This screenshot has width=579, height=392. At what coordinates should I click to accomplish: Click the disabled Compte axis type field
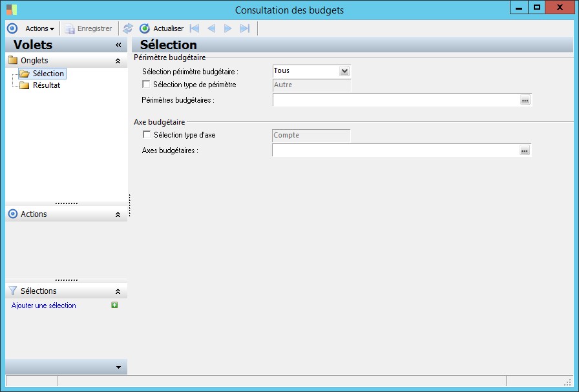311,135
